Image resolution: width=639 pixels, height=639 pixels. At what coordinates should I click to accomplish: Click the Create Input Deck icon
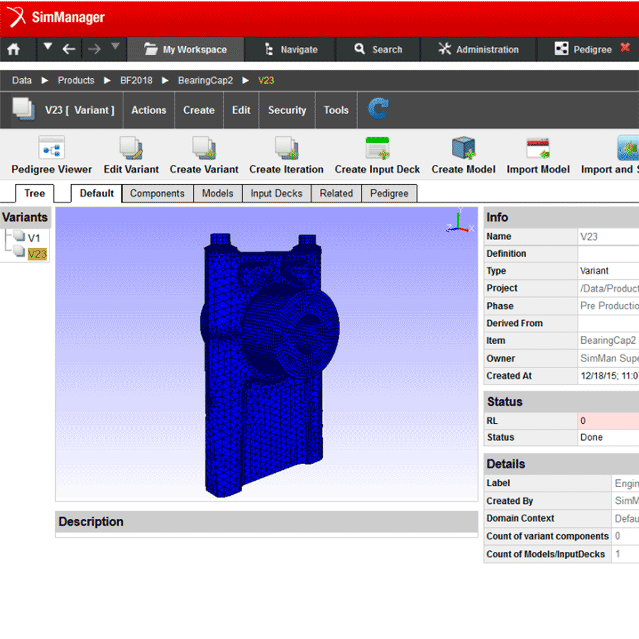click(x=377, y=148)
